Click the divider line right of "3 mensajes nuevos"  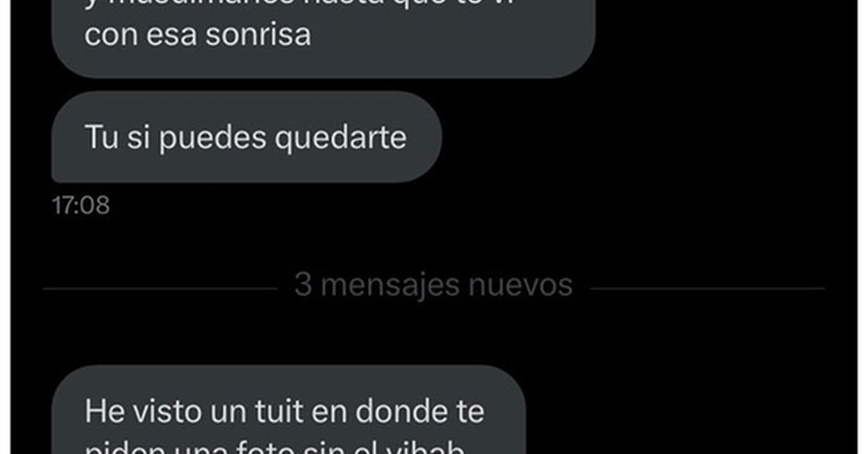(x=707, y=288)
